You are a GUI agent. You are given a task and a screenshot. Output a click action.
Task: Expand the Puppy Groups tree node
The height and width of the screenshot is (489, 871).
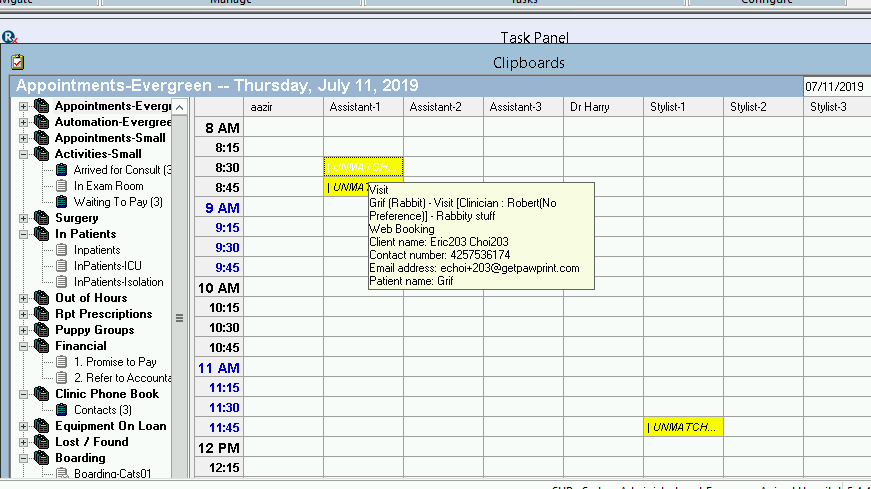click(x=23, y=331)
